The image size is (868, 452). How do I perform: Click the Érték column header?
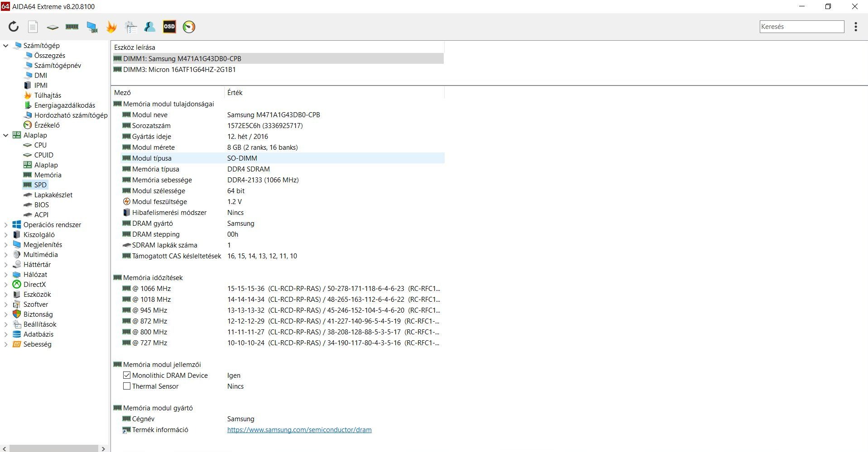[334, 93]
